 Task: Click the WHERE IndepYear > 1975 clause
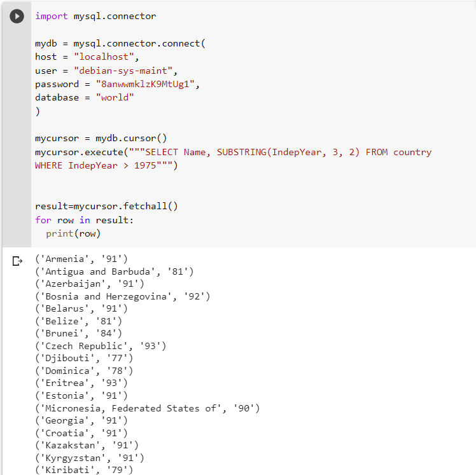tap(95, 165)
